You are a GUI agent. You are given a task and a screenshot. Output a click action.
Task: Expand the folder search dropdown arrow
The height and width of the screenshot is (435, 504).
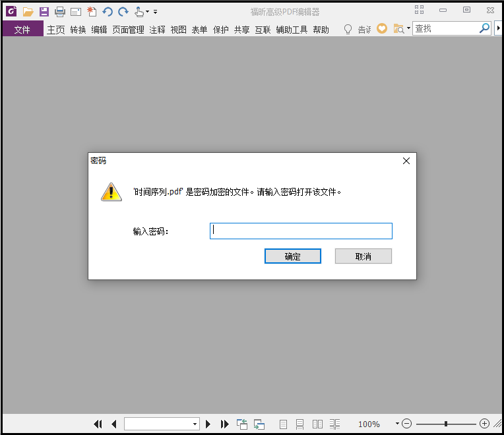(x=408, y=28)
